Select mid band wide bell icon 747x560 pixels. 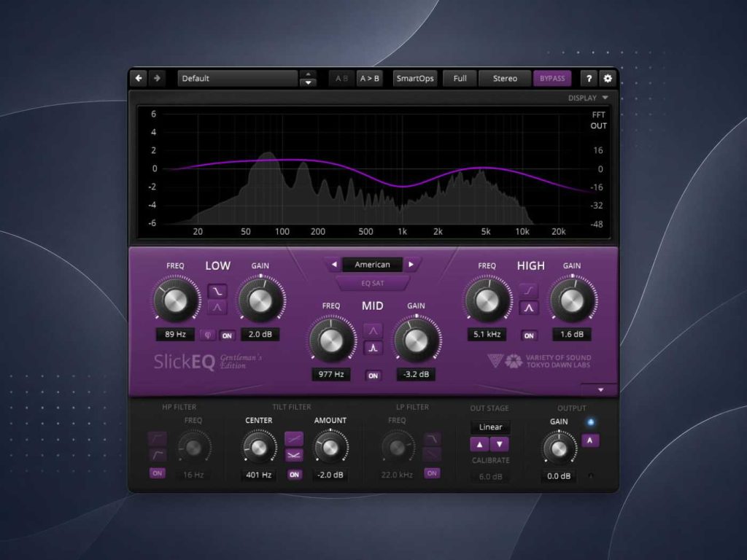click(x=373, y=330)
